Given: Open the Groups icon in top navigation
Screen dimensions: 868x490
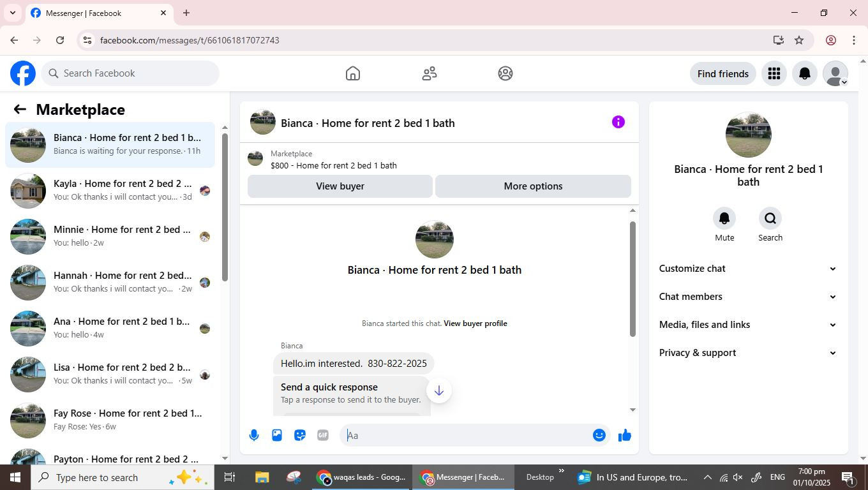Looking at the screenshot, I should [x=505, y=73].
